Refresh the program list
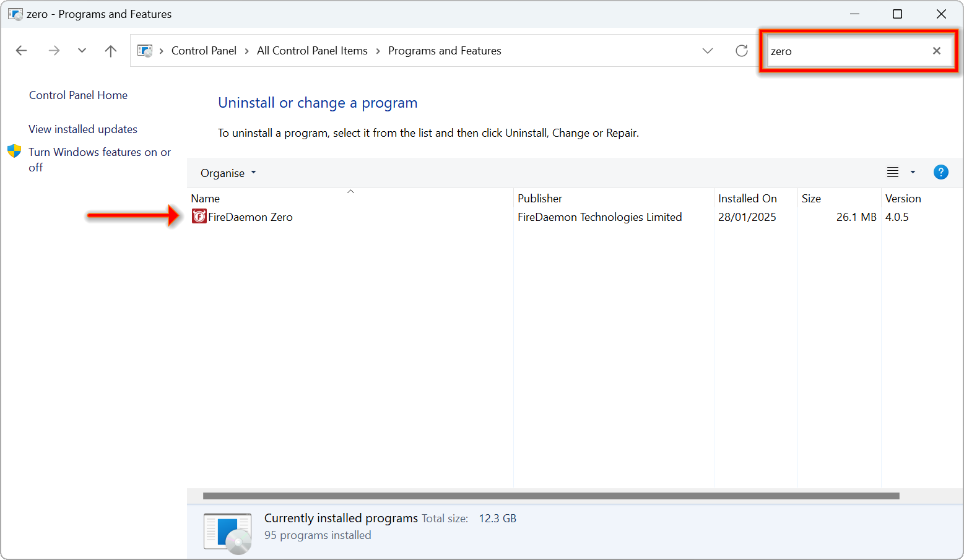Screen dimensions: 964x560 click(x=742, y=51)
